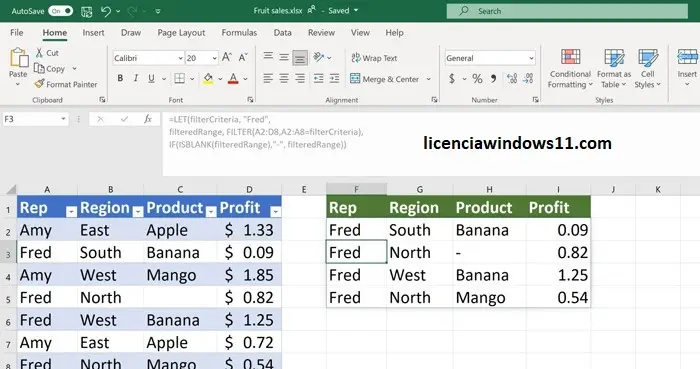Viewport: 700px width, 369px height.
Task: Open Cell Styles gallery
Action: point(647,69)
